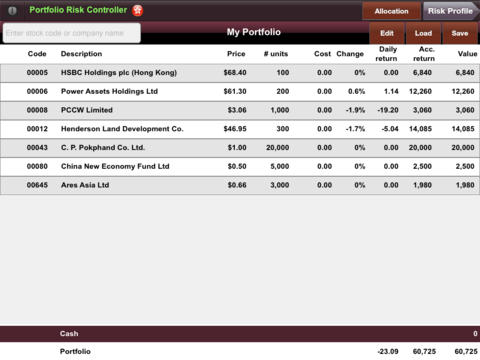This screenshot has height=360, width=480.
Task: Click stock code 00012
Action: click(37, 129)
